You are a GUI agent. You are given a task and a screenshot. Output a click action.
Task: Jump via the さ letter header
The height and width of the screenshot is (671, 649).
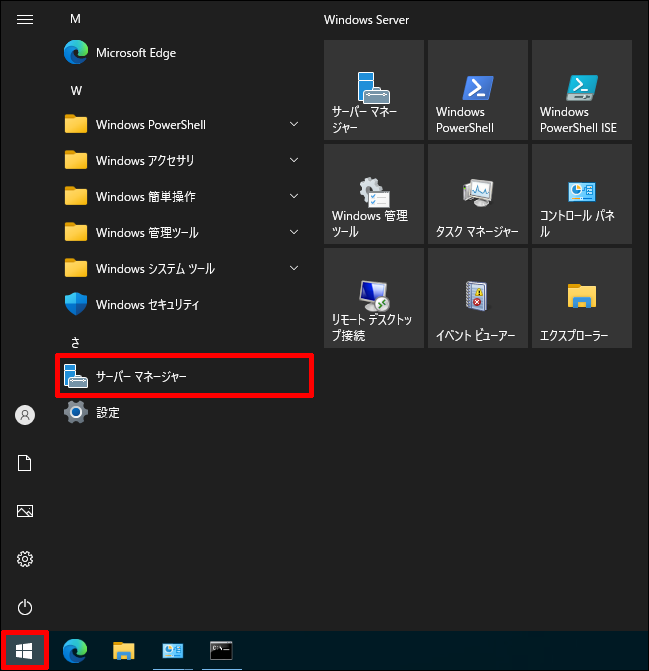tap(75, 342)
